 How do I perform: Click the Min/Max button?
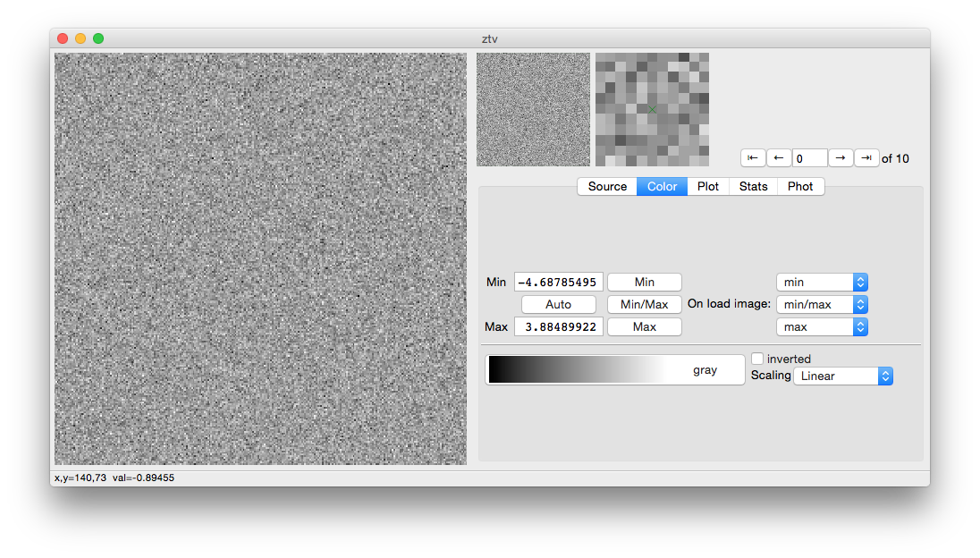[645, 304]
